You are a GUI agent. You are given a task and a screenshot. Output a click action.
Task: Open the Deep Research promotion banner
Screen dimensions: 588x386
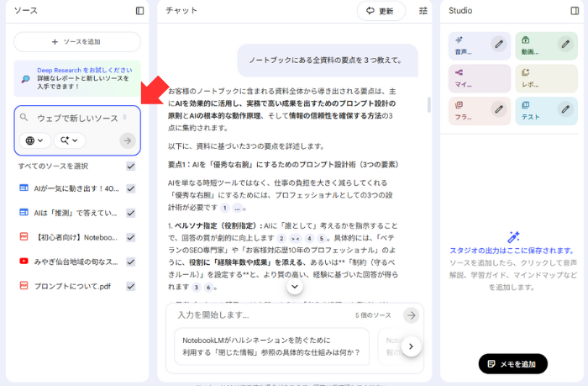(x=77, y=78)
